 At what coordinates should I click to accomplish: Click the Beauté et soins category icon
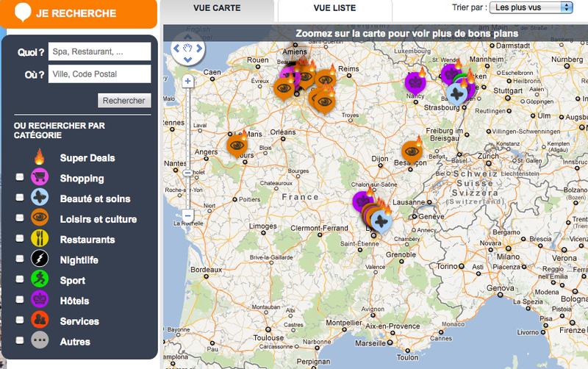pos(40,198)
